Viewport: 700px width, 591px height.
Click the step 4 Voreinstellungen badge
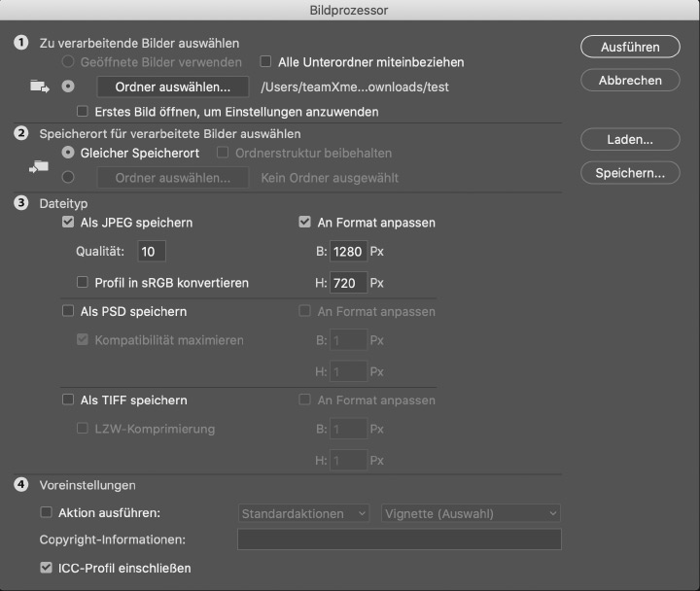[21, 485]
